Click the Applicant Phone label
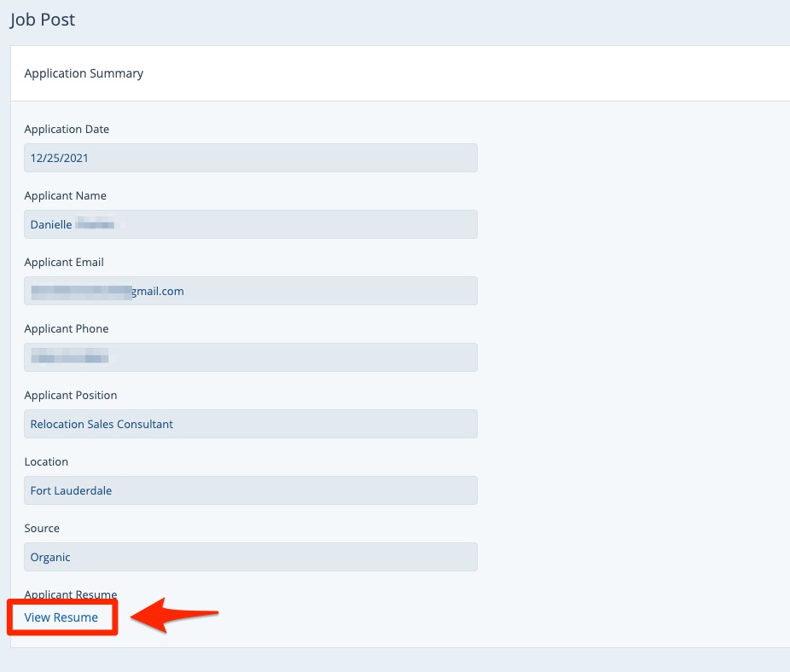Image resolution: width=790 pixels, height=672 pixels. pos(67,329)
